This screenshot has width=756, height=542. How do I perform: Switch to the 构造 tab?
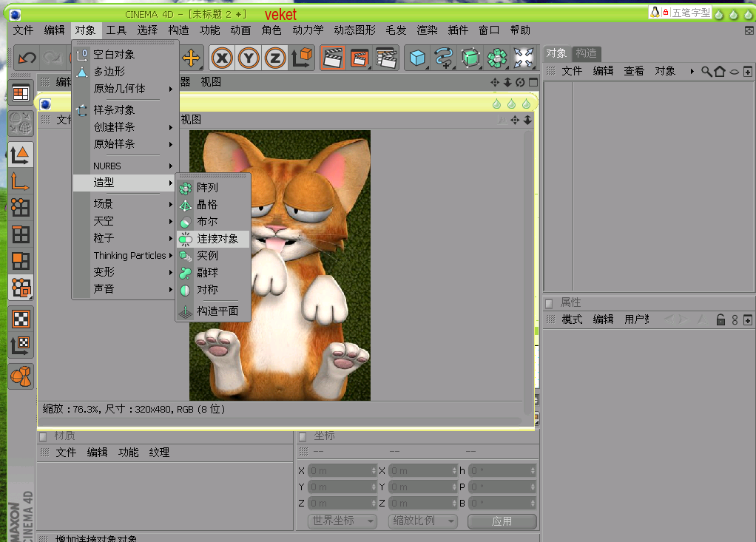coord(587,53)
